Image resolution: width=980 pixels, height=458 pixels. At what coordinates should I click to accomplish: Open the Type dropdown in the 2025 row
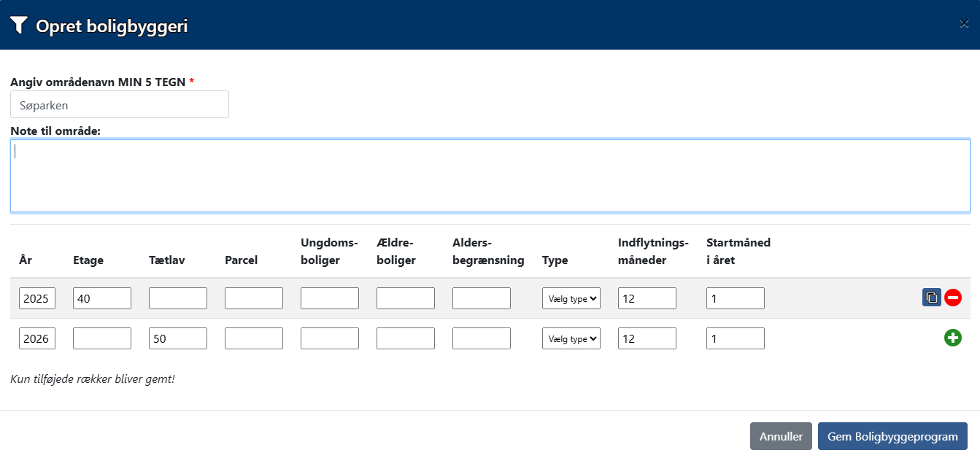(x=571, y=298)
